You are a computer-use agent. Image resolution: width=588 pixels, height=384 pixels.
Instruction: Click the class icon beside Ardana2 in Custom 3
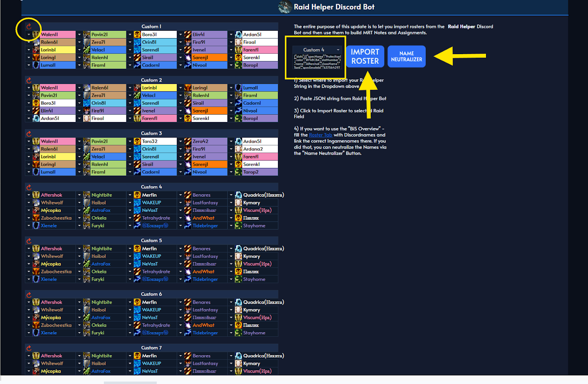point(238,149)
